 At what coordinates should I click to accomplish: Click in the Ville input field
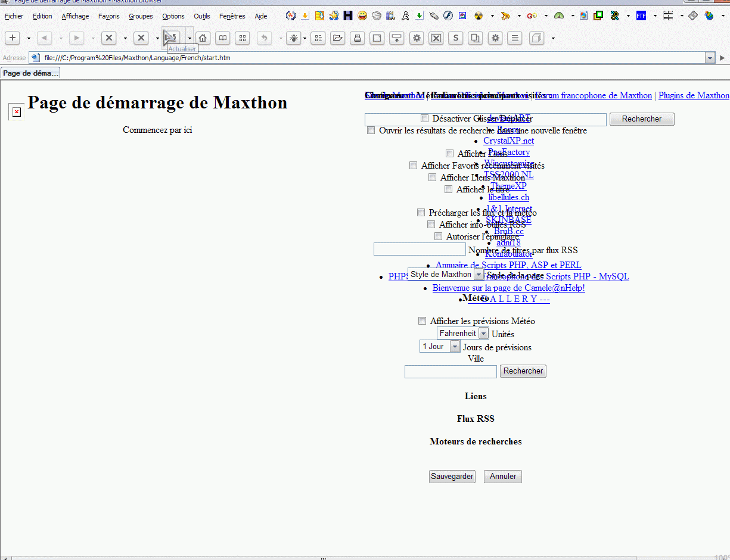coord(451,372)
